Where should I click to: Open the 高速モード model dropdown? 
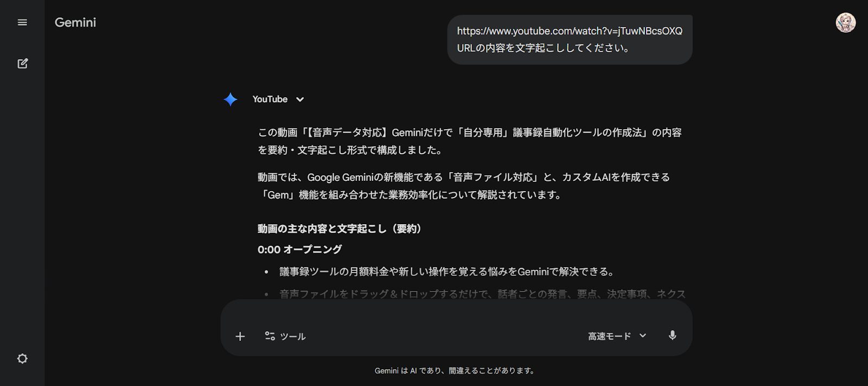[x=617, y=336]
